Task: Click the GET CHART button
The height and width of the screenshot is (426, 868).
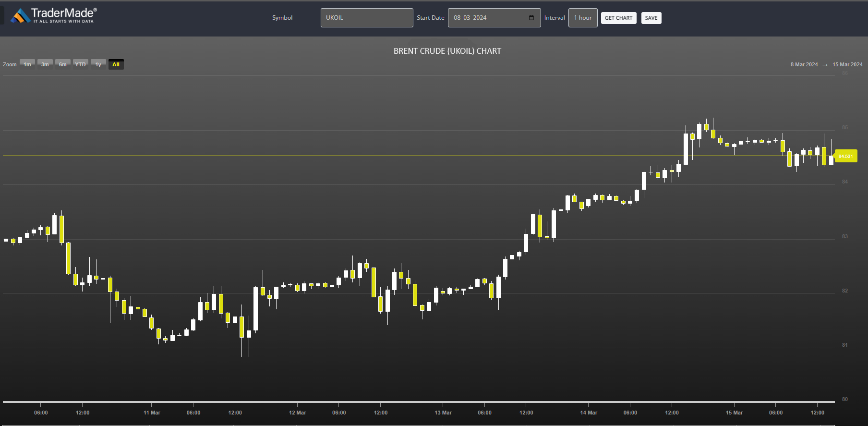Action: (x=619, y=18)
